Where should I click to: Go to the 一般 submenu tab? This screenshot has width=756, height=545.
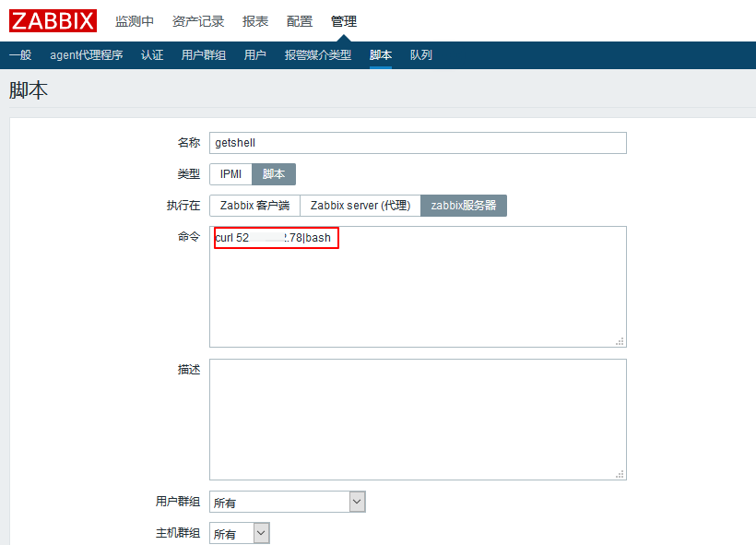(20, 55)
